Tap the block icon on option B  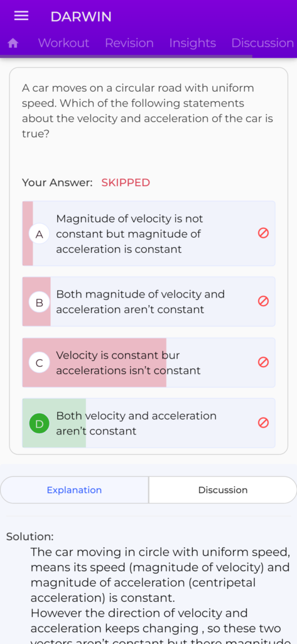point(263,301)
